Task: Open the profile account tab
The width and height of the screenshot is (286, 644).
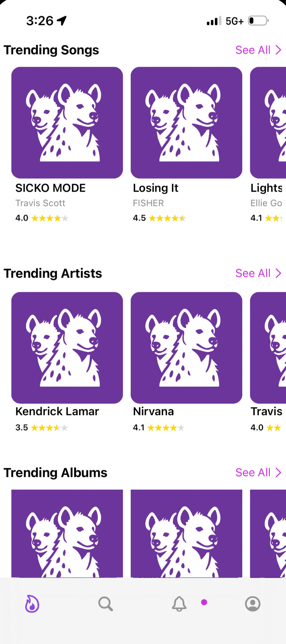Action: click(253, 604)
